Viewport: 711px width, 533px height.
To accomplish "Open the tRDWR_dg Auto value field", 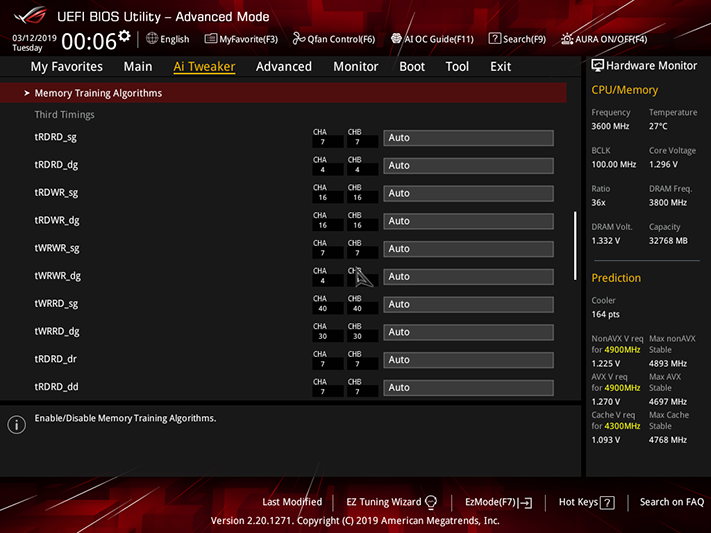I will tap(468, 221).
